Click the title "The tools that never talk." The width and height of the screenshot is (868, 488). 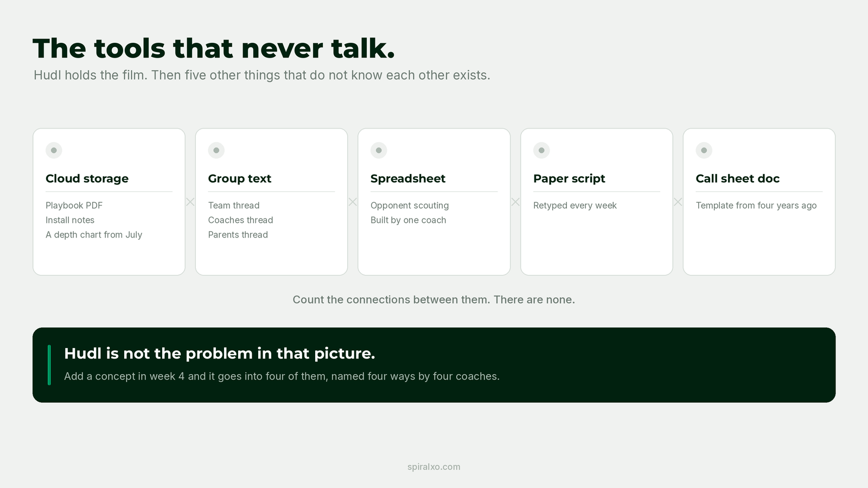tap(214, 48)
